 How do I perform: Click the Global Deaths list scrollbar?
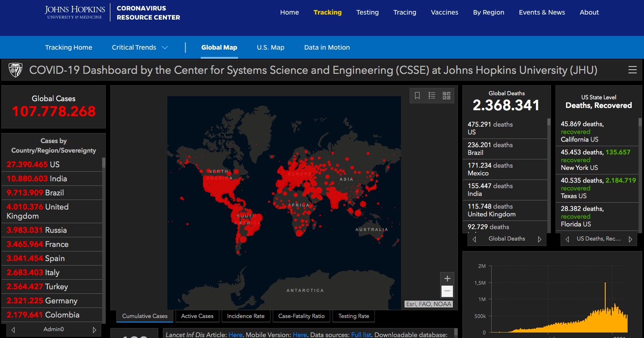click(x=549, y=173)
